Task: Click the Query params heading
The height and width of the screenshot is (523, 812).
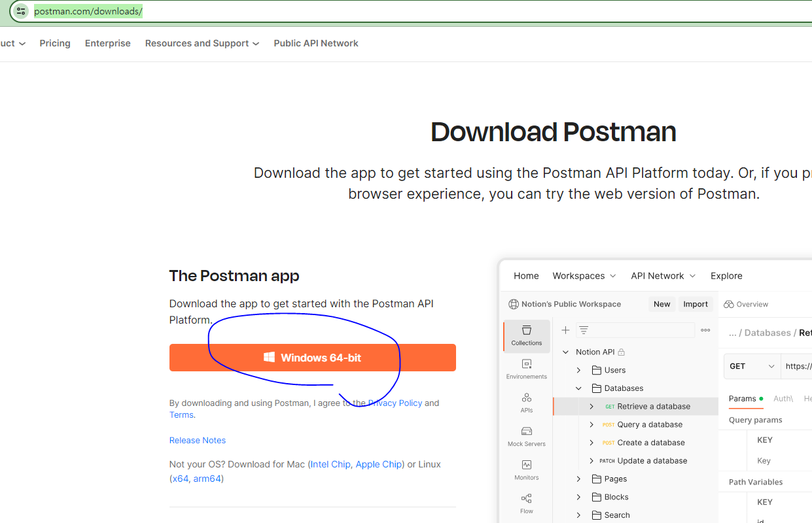Action: pyautogui.click(x=756, y=420)
